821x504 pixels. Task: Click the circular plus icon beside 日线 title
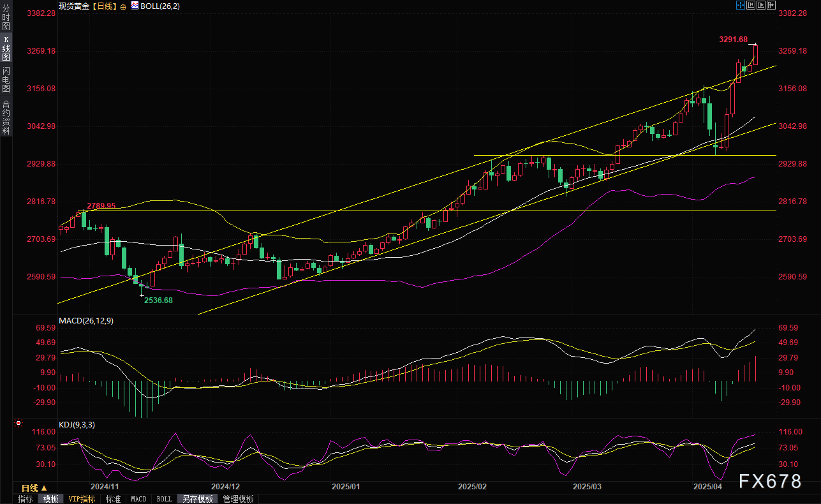click(x=122, y=5)
